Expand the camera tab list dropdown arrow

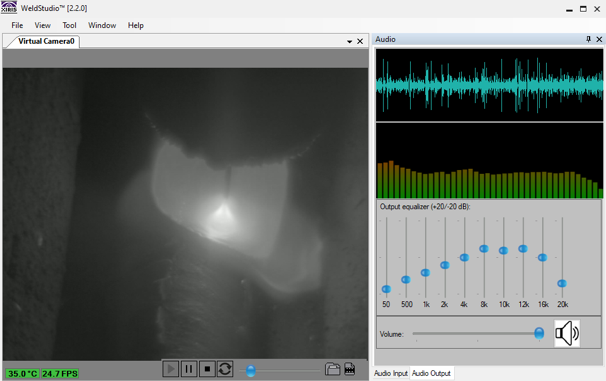(x=349, y=41)
